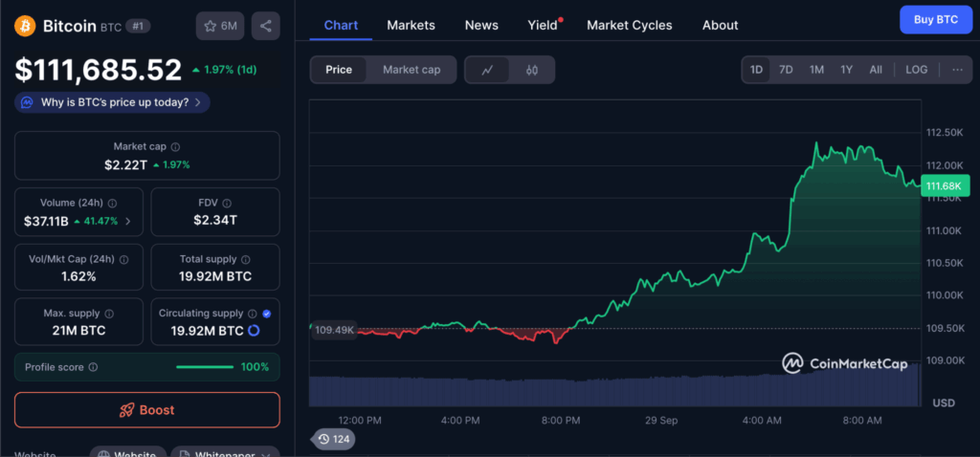The image size is (980, 457).
Task: Click the Profile score info icon
Action: coord(93,367)
